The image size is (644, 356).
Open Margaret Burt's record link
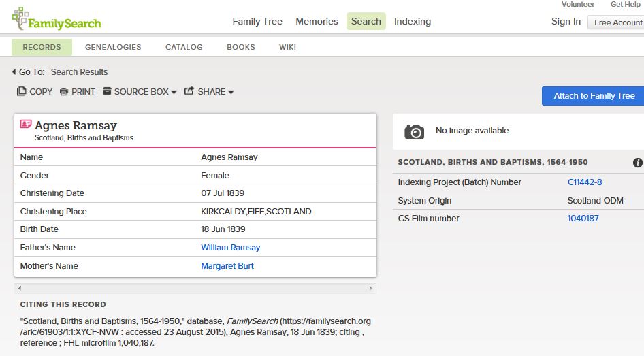pos(227,266)
